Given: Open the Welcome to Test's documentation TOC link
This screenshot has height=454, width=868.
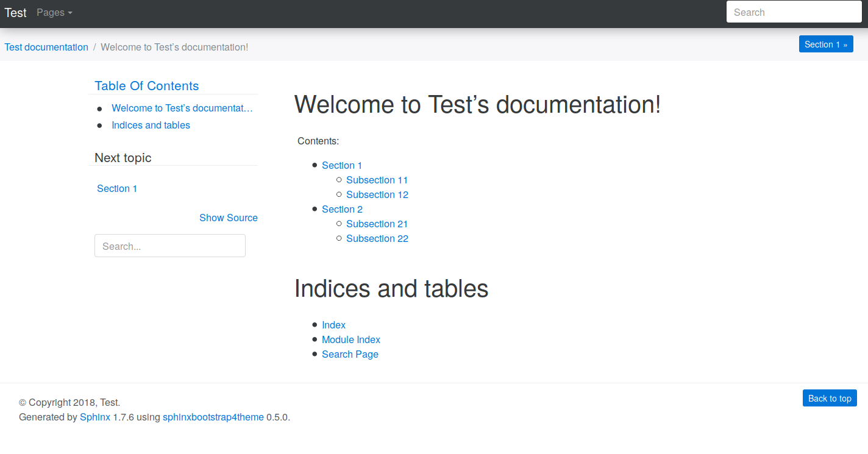Looking at the screenshot, I should click(182, 108).
